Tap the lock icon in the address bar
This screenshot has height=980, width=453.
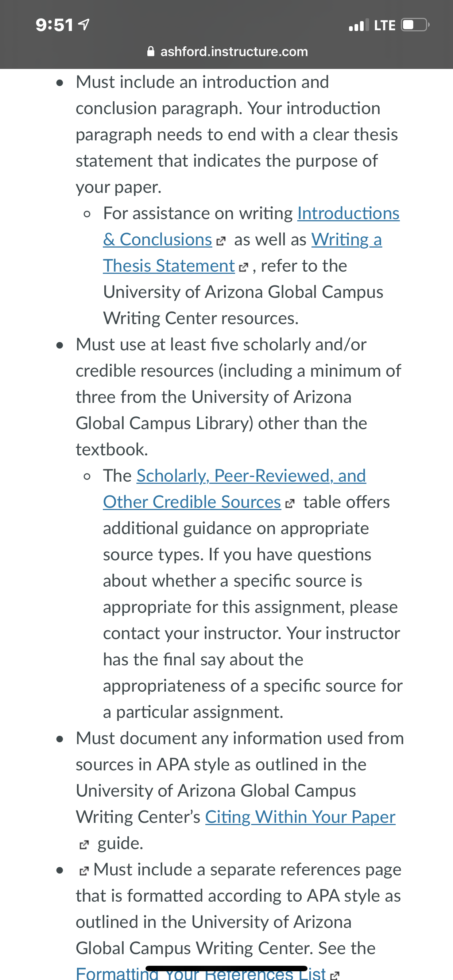pyautogui.click(x=151, y=51)
